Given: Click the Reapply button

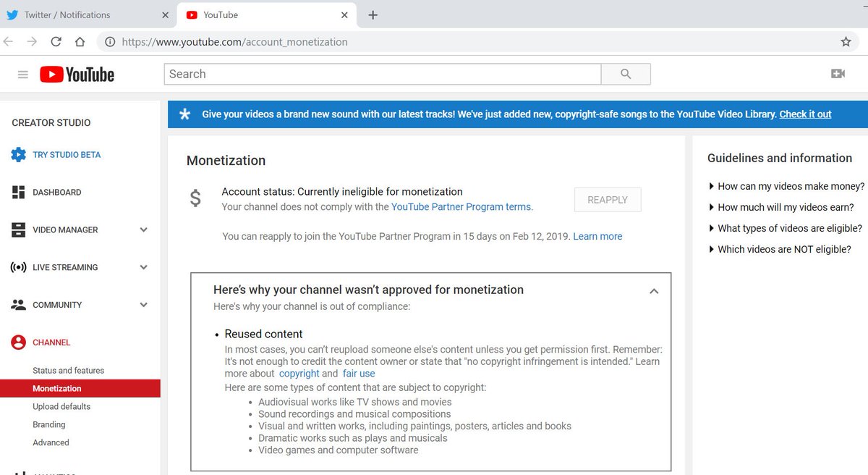Looking at the screenshot, I should click(608, 200).
